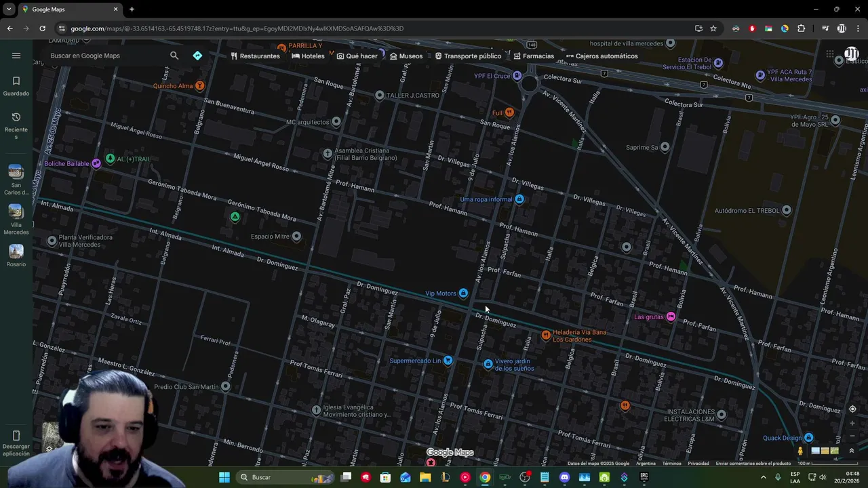Select the Boliche Bailable marker
Screen dimensions: 868x488
96,163
